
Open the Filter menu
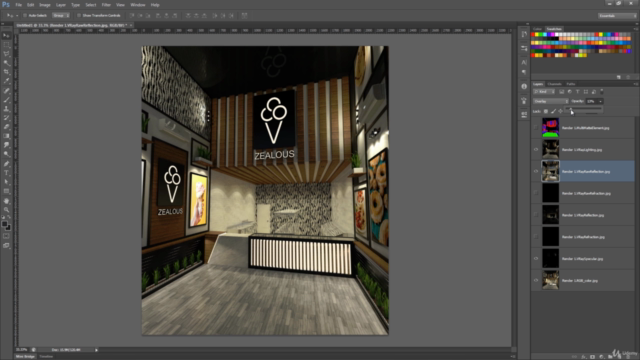(106, 5)
